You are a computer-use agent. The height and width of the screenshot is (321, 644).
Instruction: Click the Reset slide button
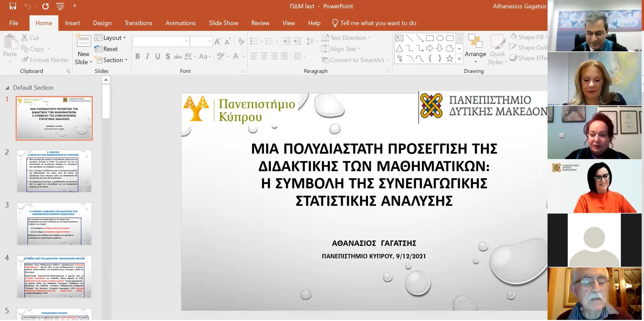tap(106, 49)
